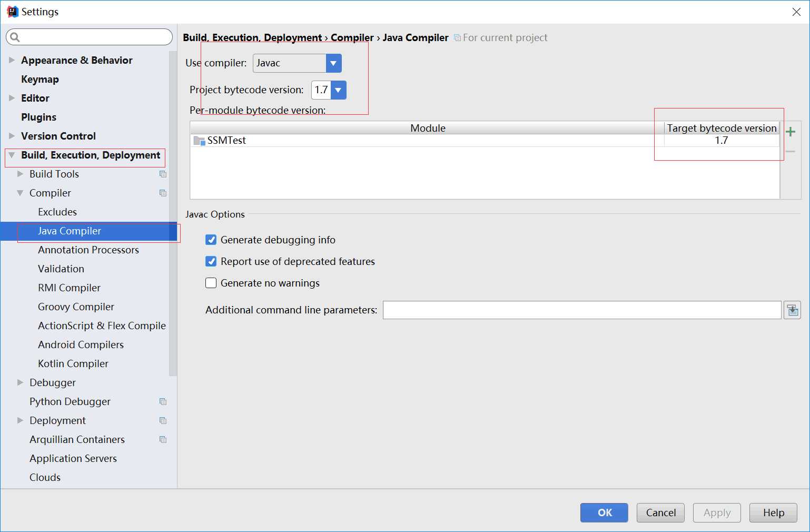Open Validation settings

click(x=61, y=269)
